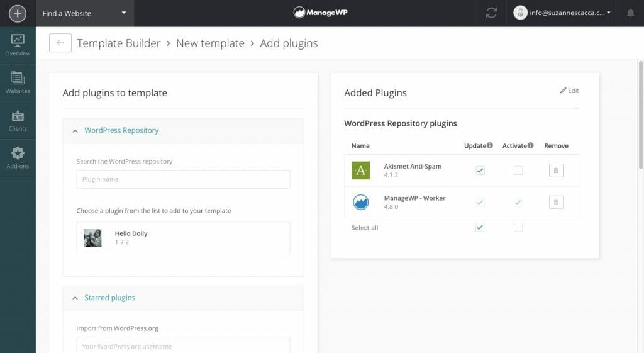Select the Hello Dolly plugin thumbnail
Viewport: 644px width, 353px height.
(x=92, y=238)
